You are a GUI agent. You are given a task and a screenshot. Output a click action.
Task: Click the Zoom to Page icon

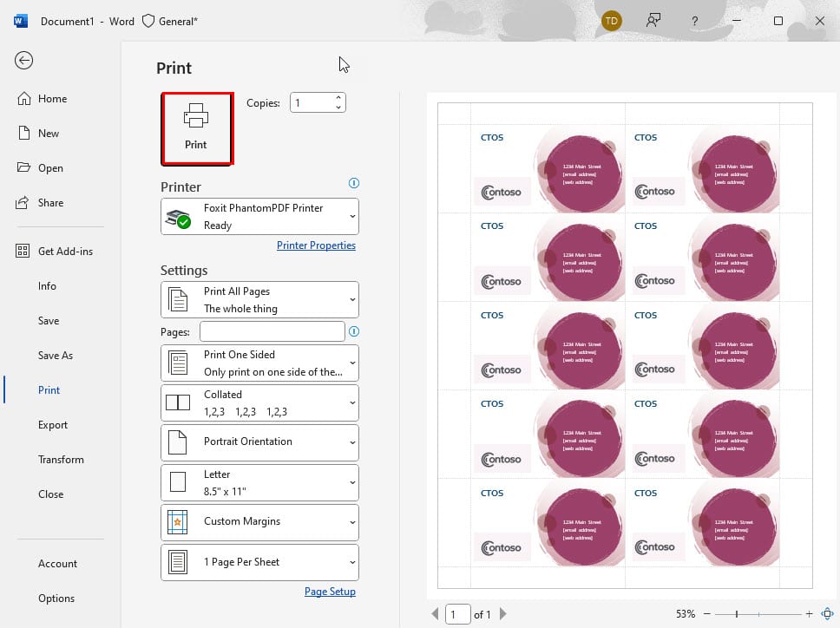[x=828, y=614]
